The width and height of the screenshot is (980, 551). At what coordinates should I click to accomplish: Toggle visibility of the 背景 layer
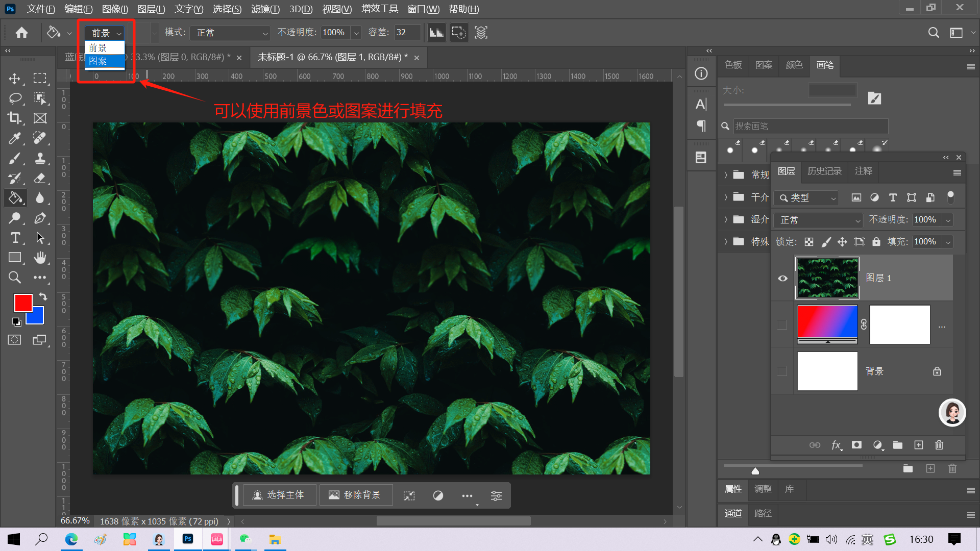coord(782,371)
